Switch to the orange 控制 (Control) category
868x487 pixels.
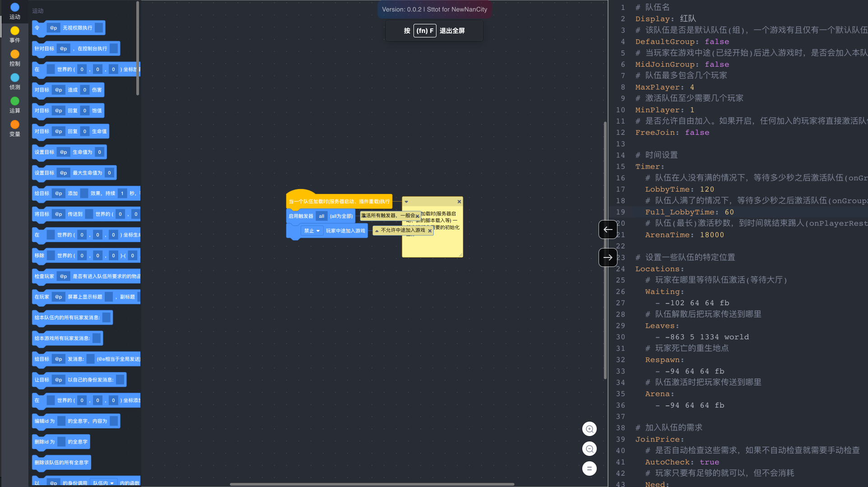coord(14,58)
